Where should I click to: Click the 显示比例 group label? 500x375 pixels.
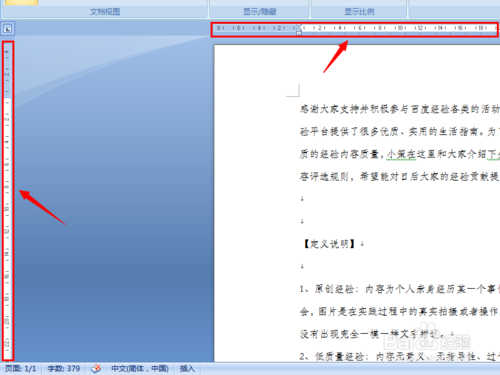click(x=359, y=12)
